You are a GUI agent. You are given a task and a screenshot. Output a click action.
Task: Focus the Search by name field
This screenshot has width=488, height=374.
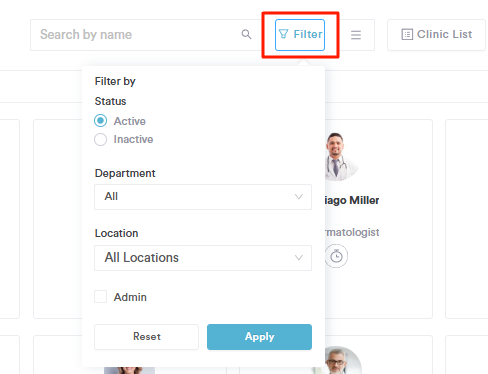[140, 35]
